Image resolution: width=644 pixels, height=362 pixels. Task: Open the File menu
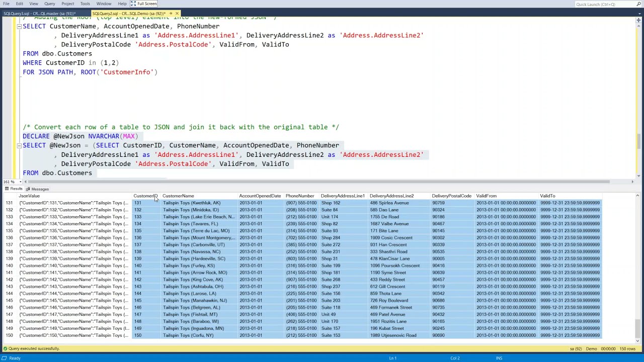tap(6, 4)
